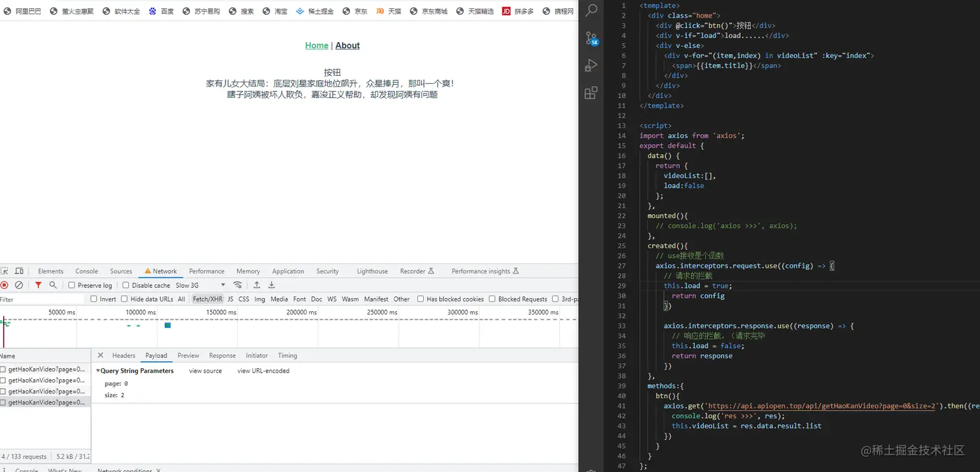Image resolution: width=980 pixels, height=472 pixels.
Task: Select the Fetch/XHR filter type
Action: point(207,299)
